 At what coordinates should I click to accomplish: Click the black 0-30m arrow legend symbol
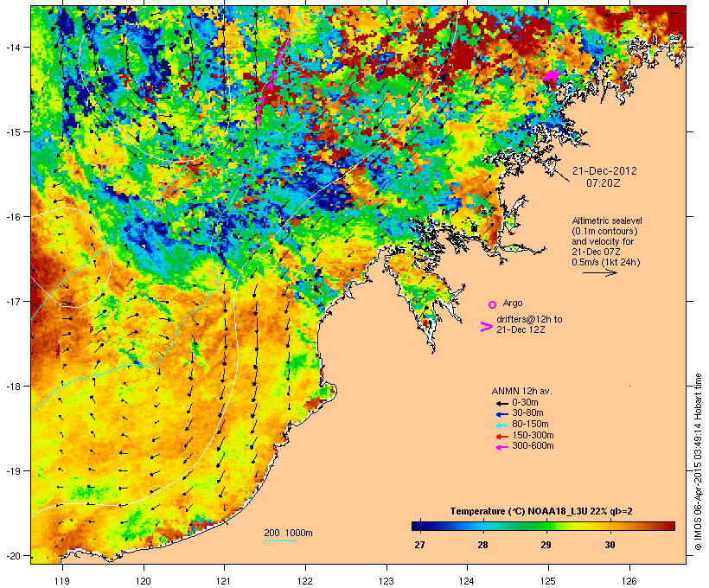pos(501,404)
